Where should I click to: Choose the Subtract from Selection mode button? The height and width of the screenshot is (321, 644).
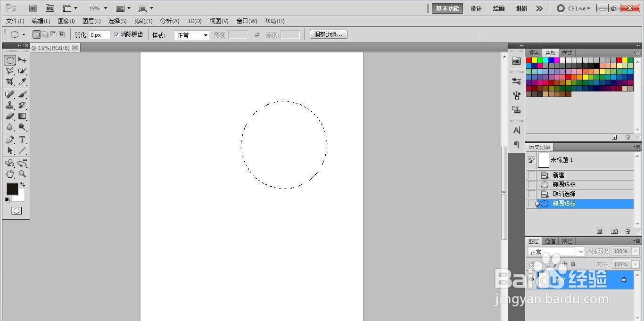(x=53, y=34)
